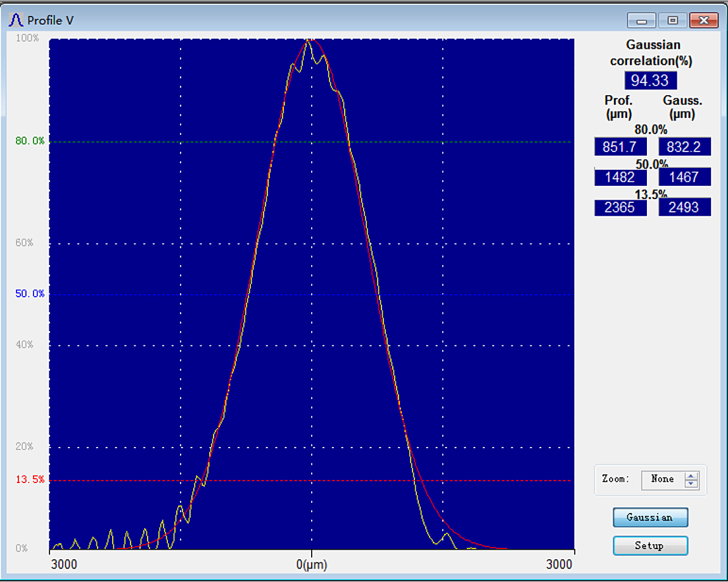728x582 pixels.
Task: Open the Setup dialog
Action: 650,546
